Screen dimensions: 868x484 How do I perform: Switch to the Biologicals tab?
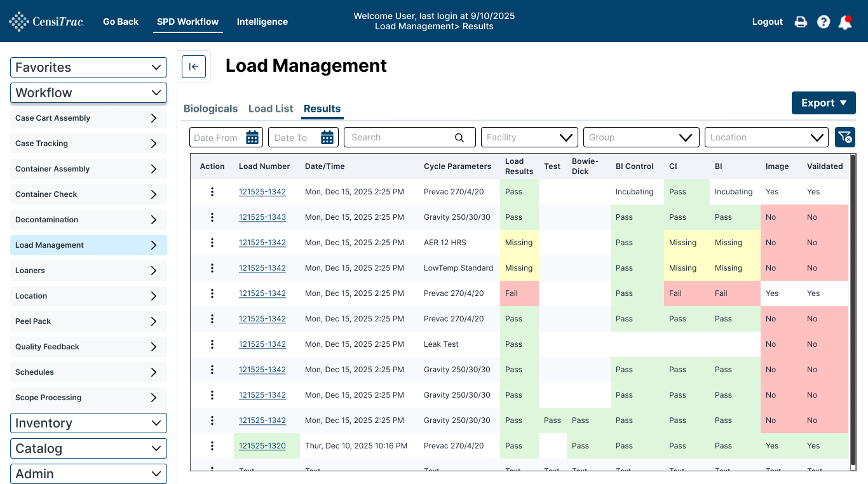click(x=210, y=109)
